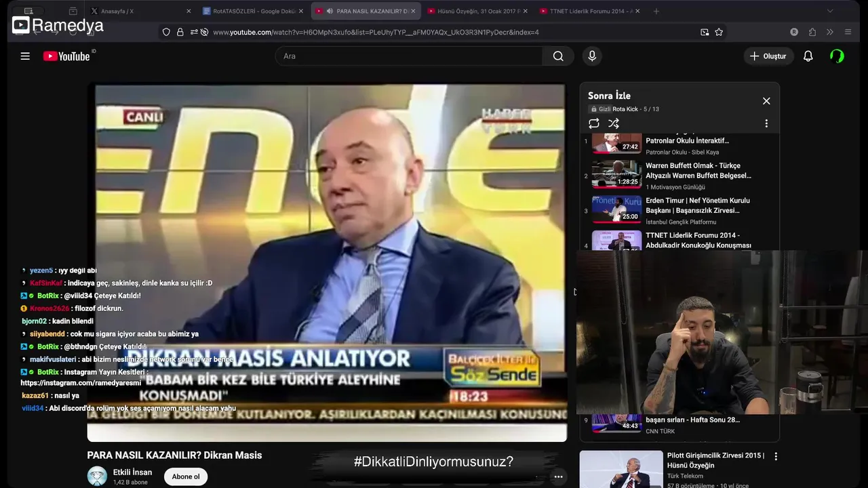Open the browser application menu

click(848, 32)
